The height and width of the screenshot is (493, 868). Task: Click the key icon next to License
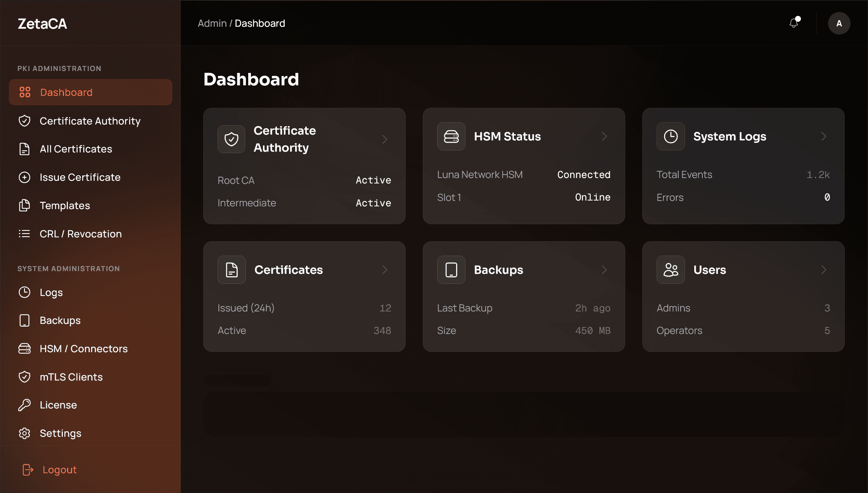point(24,405)
